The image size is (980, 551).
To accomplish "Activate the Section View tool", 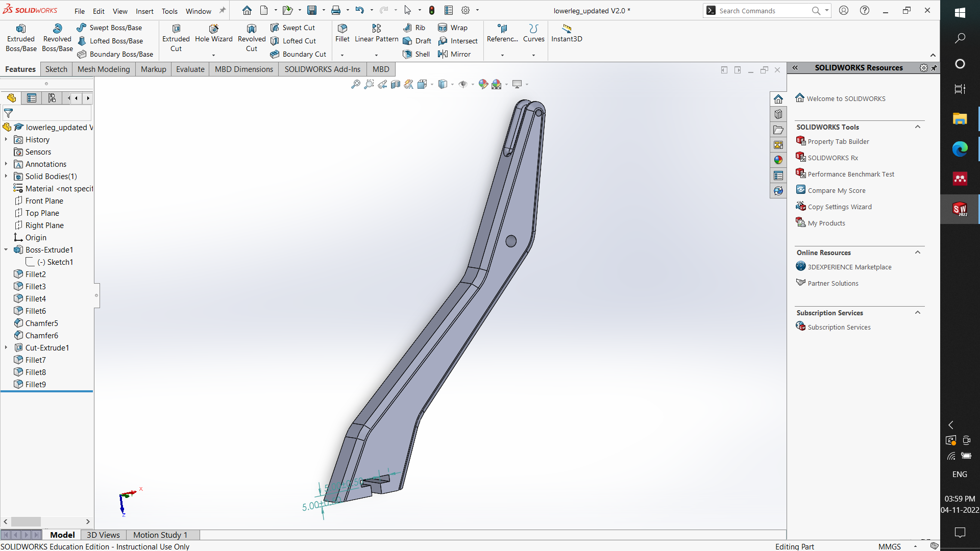I will (395, 84).
